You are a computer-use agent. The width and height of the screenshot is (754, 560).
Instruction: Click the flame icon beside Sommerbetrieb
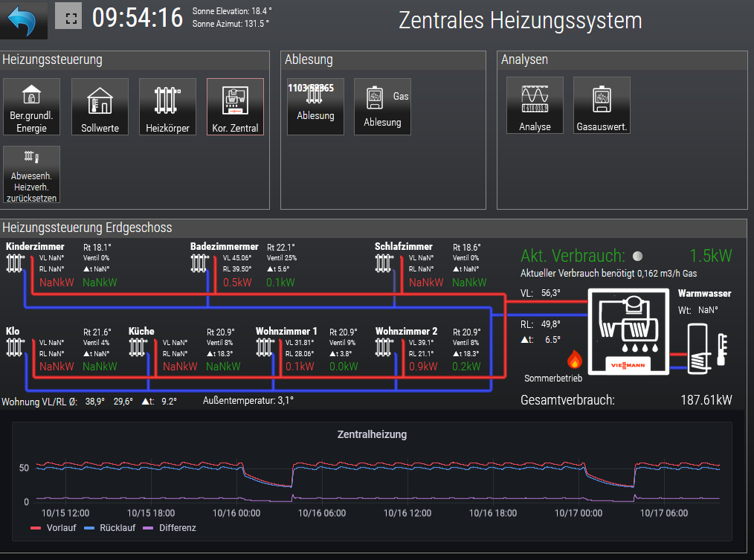(x=575, y=359)
